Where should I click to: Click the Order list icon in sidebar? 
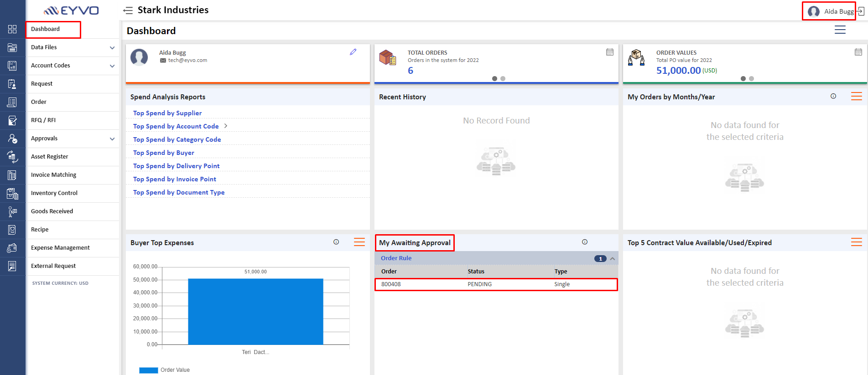coord(12,102)
